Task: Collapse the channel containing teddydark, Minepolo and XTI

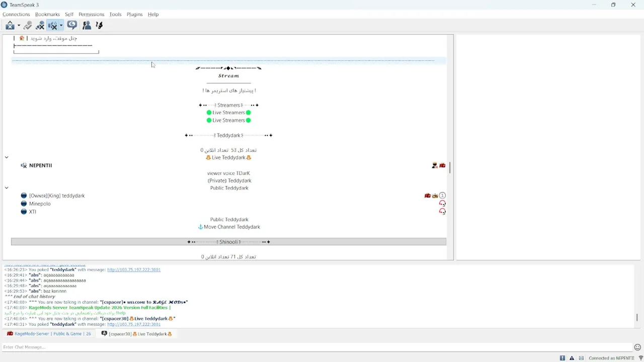Action: tap(7, 188)
